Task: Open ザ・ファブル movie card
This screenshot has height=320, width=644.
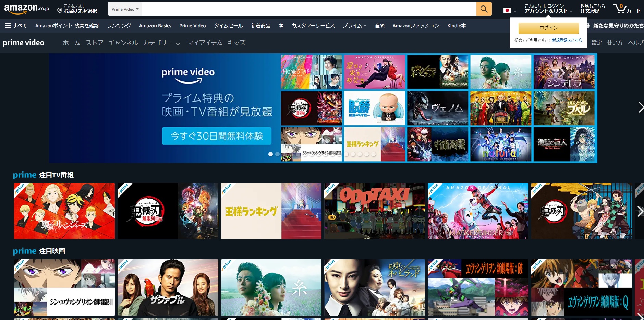Action: pyautogui.click(x=168, y=287)
